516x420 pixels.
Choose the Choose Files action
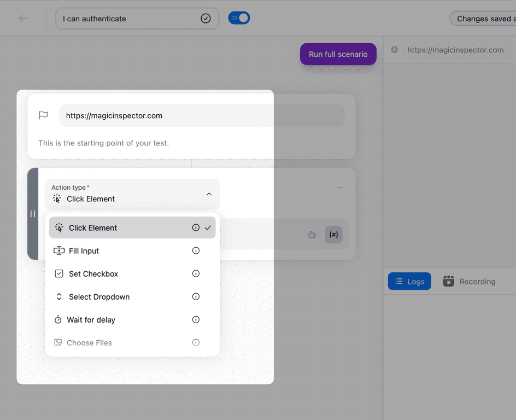(132, 343)
